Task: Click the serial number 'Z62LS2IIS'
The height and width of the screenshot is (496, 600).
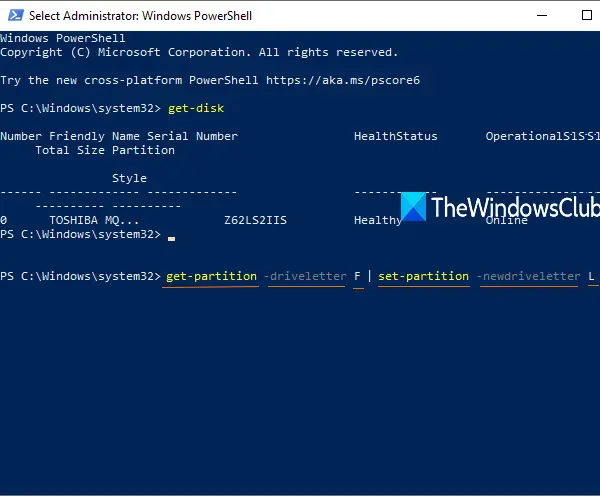Action: (255, 220)
